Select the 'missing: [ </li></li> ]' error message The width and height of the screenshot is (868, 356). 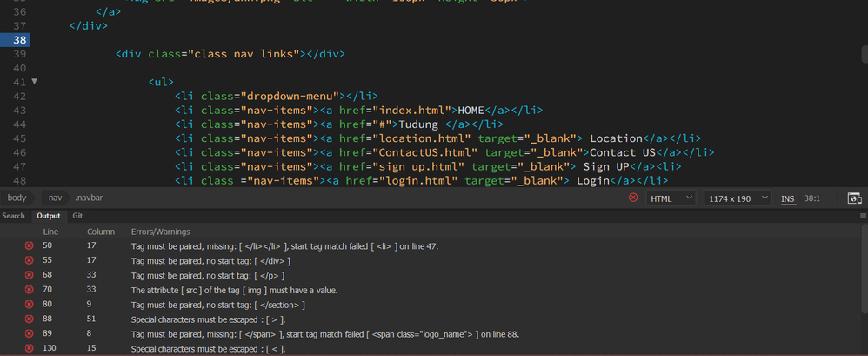tap(285, 246)
